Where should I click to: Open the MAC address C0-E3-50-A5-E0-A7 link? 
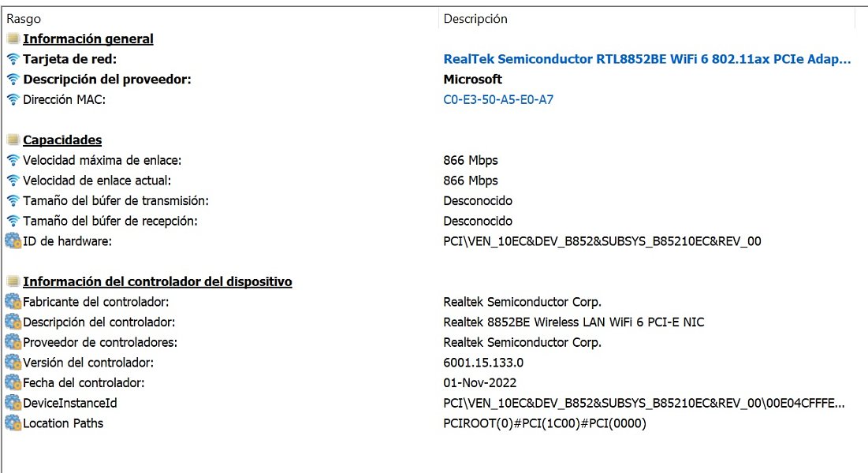tap(498, 99)
